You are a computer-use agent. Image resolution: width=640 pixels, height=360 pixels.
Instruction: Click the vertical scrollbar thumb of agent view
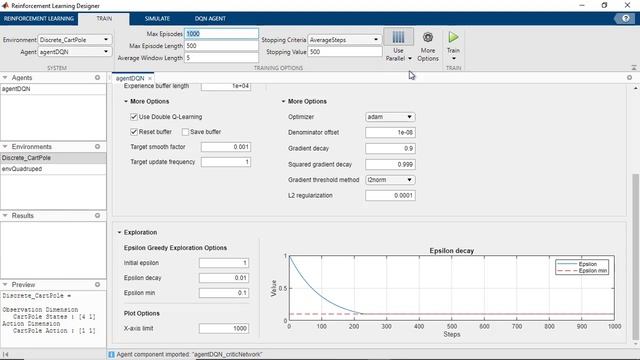pos(635,256)
